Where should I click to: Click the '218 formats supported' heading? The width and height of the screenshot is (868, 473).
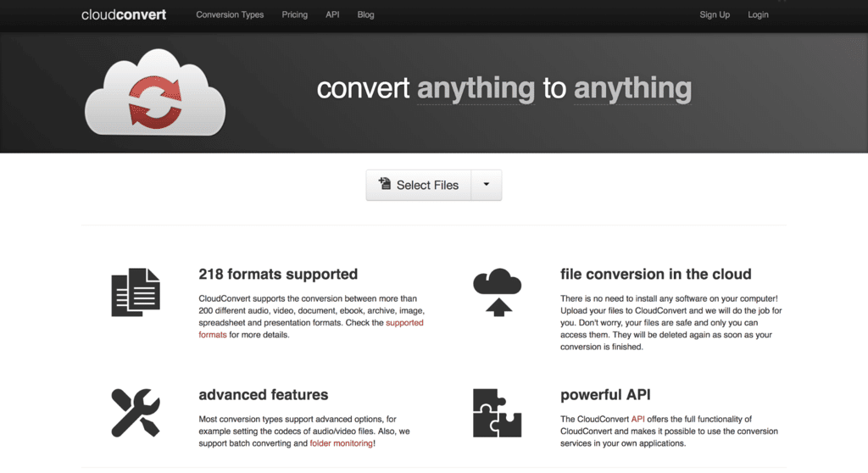[278, 274]
